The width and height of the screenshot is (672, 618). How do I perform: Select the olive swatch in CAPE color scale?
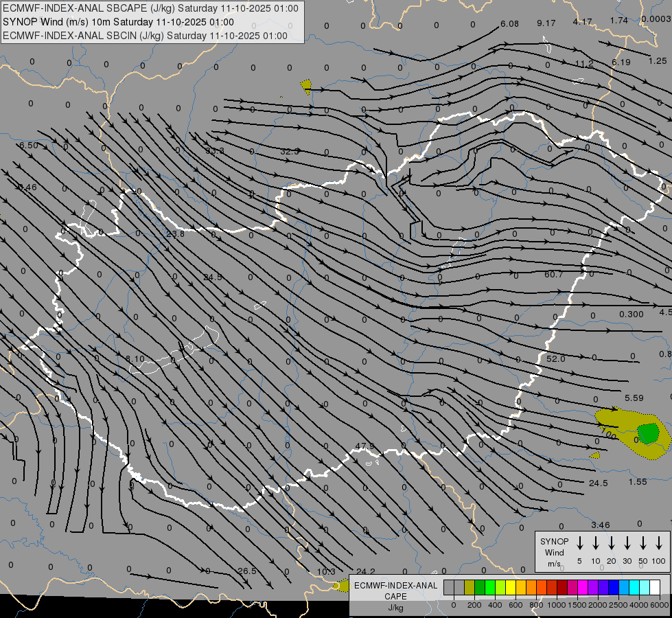[x=470, y=587]
